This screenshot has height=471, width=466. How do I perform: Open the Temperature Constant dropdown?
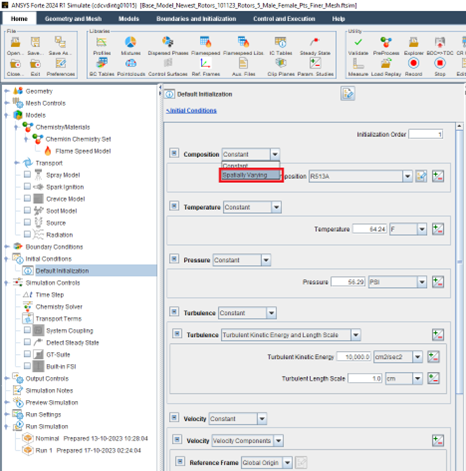(x=276, y=207)
